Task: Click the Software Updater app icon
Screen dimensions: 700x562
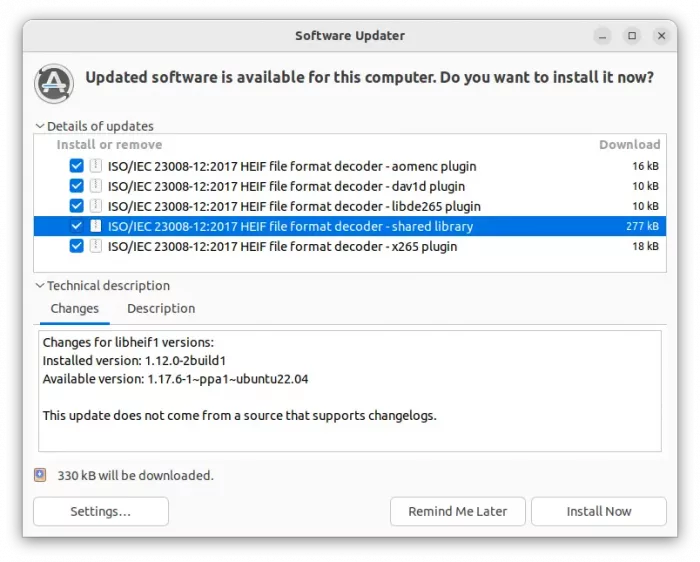Action: click(54, 83)
